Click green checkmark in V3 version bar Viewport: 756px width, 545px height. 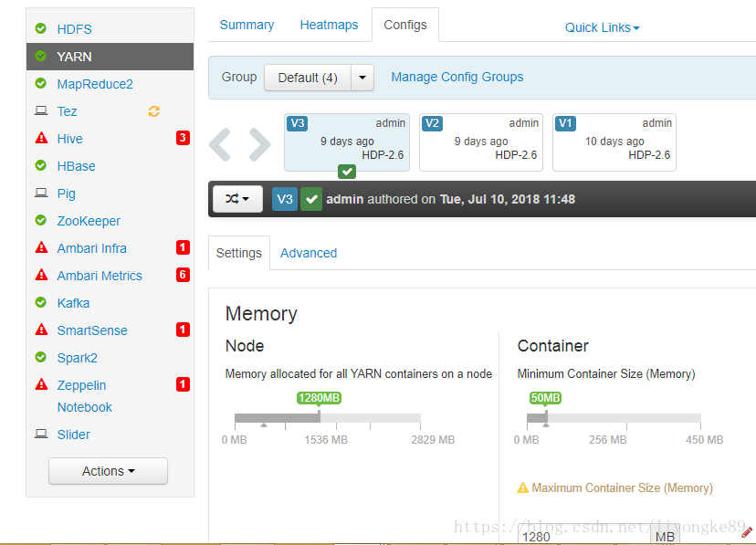coord(311,199)
